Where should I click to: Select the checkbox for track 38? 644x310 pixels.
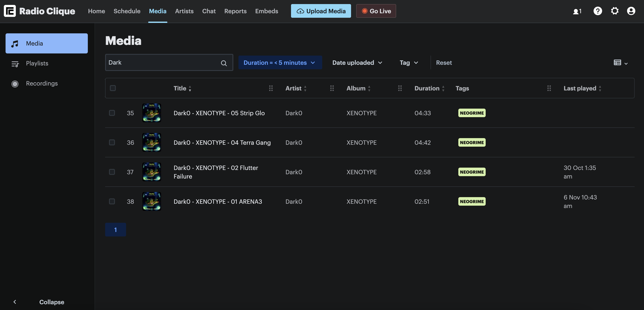coord(112,201)
